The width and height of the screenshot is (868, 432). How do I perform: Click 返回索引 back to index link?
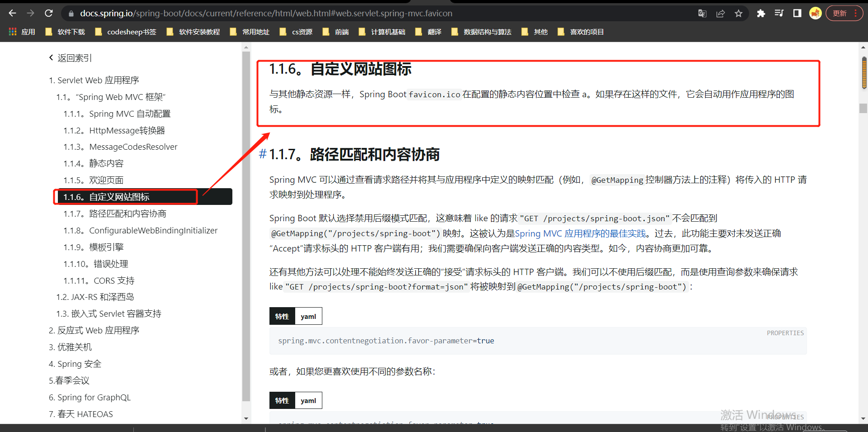pos(71,58)
